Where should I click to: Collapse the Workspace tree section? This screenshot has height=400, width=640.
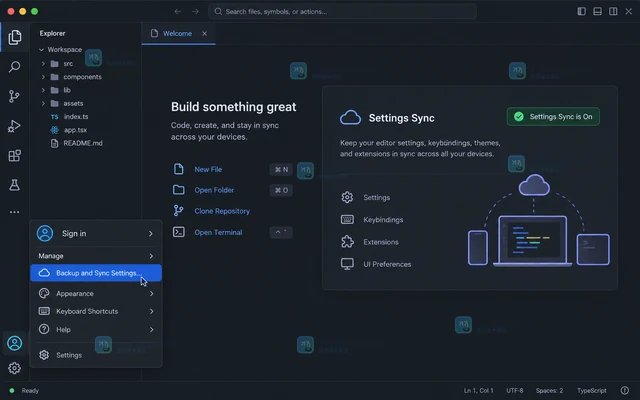[x=41, y=49]
